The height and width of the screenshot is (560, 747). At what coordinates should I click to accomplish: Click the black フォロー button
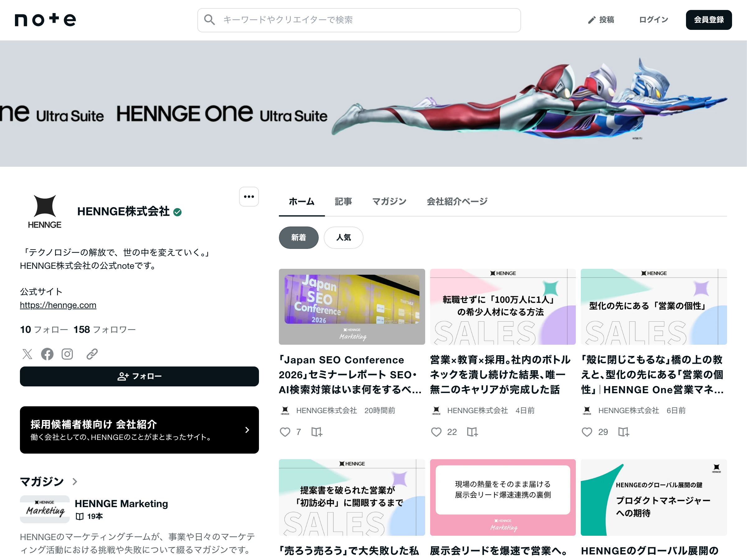coord(139,376)
